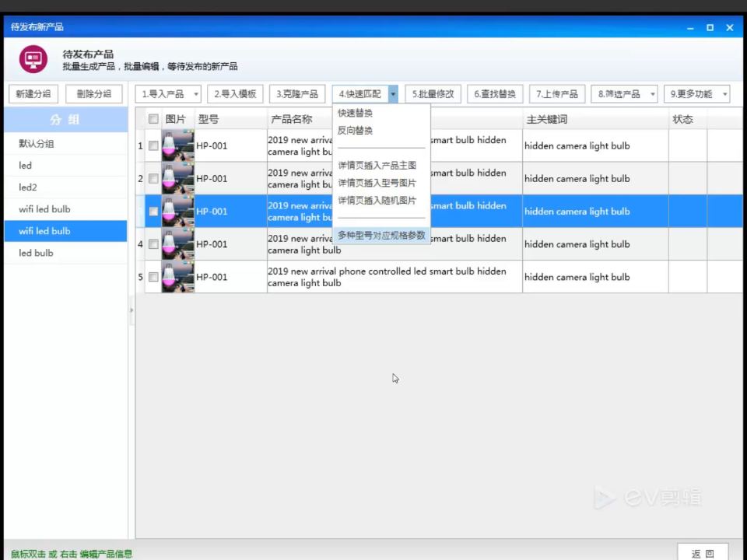Open row 2 product thumbnail image
747x560 pixels.
[177, 178]
